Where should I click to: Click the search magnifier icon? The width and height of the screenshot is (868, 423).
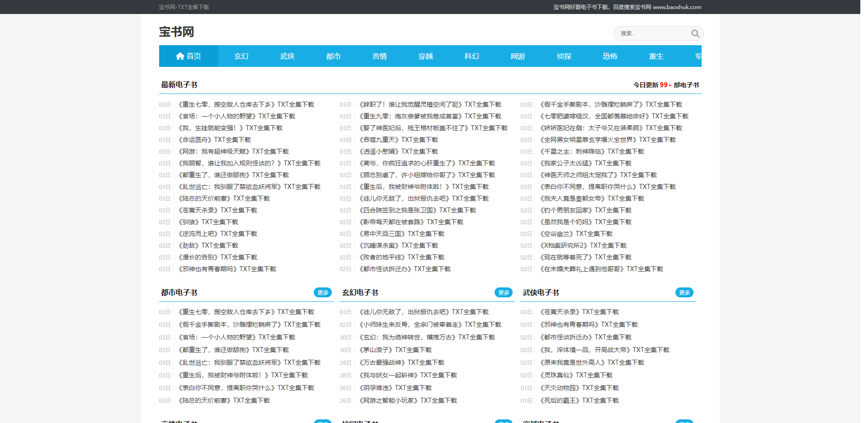(695, 33)
